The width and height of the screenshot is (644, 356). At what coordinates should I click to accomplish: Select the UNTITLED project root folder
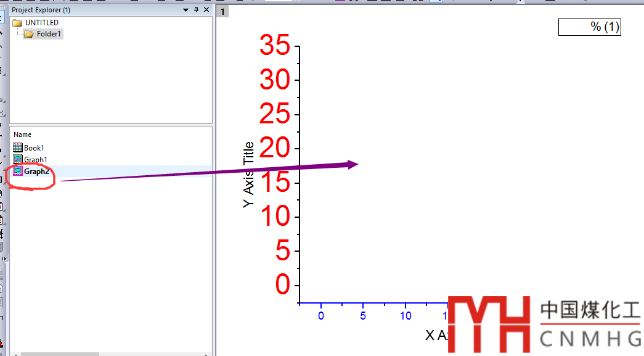coord(35,23)
